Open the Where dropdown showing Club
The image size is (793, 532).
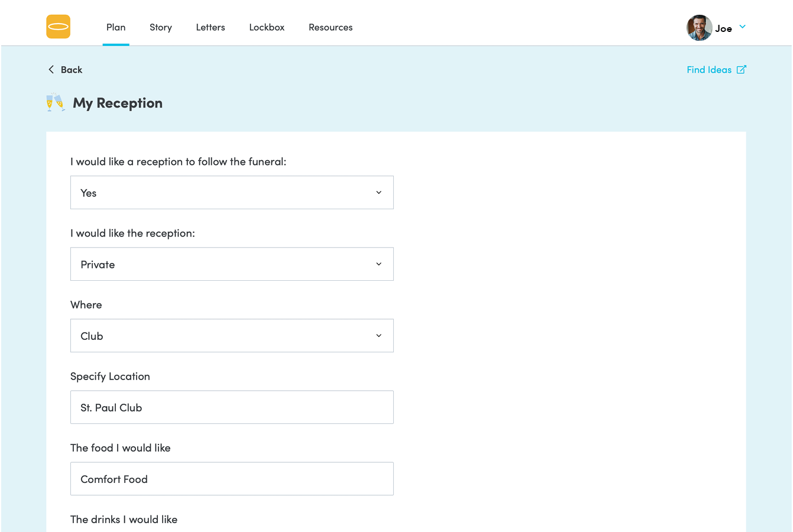[232, 335]
